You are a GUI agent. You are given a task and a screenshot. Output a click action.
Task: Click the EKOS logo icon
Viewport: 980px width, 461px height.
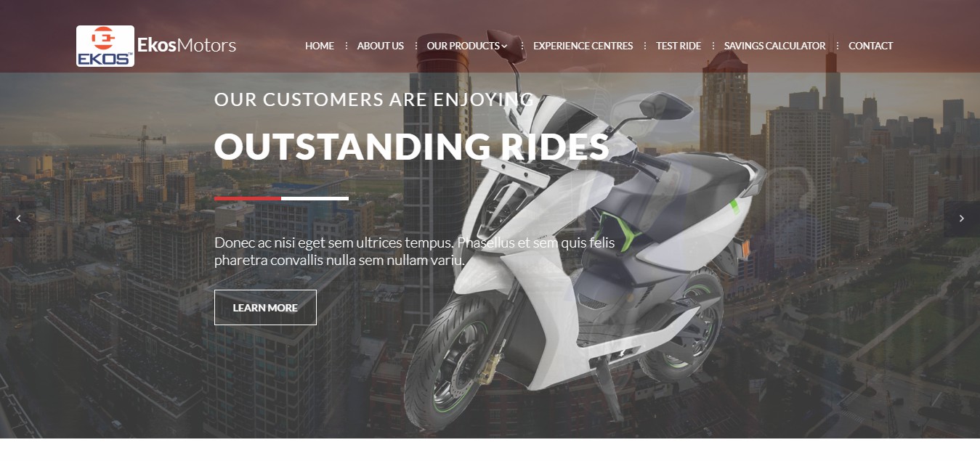(x=105, y=46)
